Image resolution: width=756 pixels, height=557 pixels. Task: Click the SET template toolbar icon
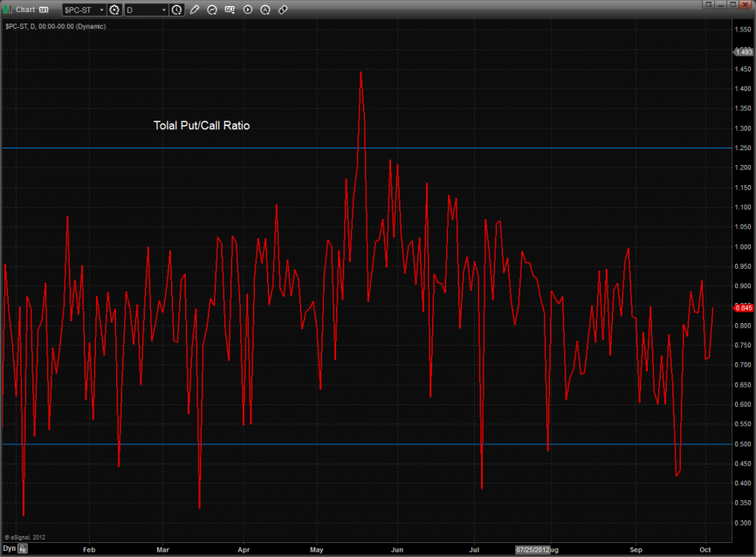point(230,10)
